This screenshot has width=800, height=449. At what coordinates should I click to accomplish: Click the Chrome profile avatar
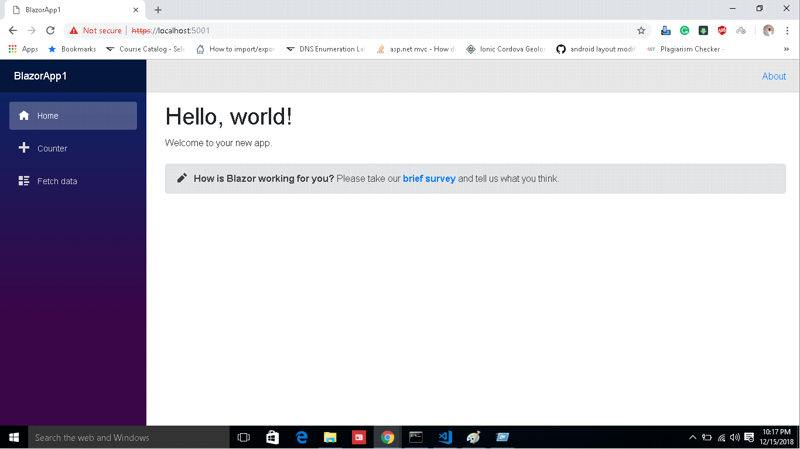tap(768, 31)
